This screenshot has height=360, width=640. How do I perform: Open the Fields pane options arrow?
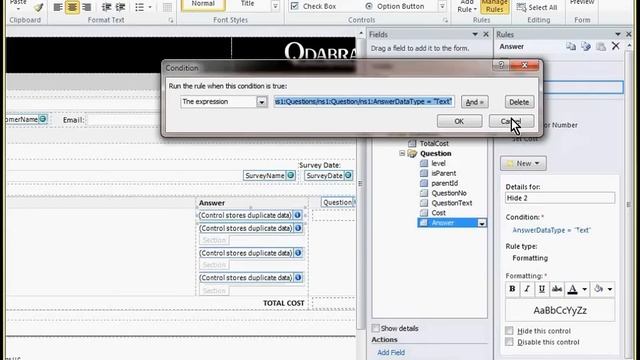coord(475,35)
